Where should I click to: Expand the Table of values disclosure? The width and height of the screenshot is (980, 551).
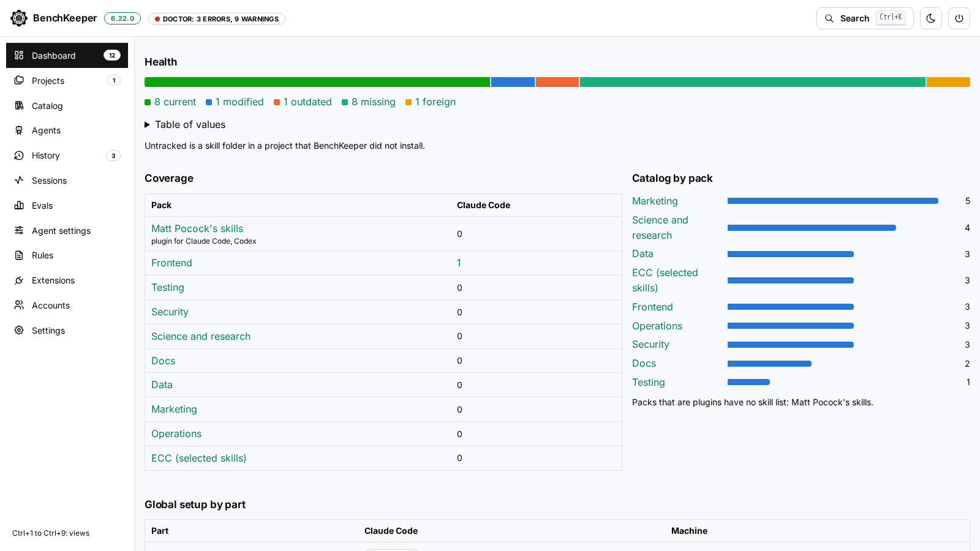[x=185, y=124]
